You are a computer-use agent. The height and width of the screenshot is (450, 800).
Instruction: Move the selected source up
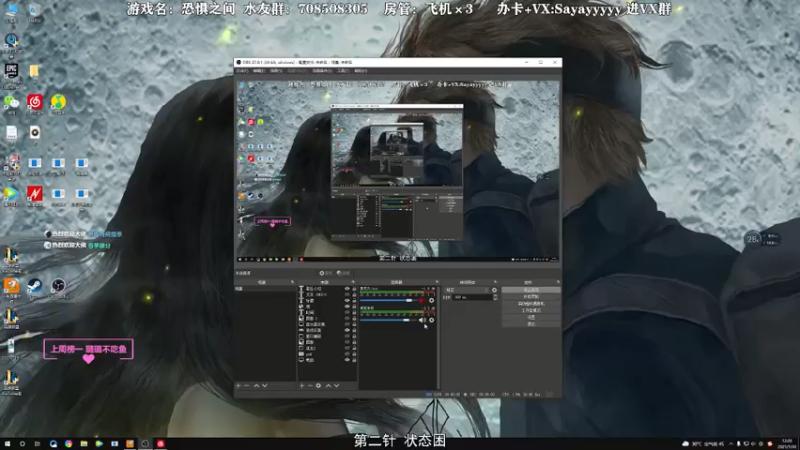click(x=329, y=386)
